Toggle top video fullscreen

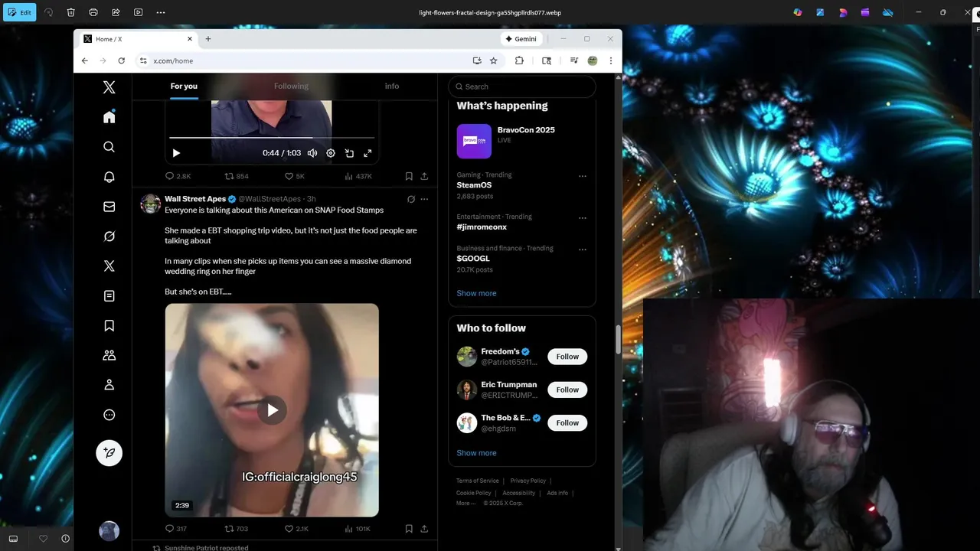(367, 153)
